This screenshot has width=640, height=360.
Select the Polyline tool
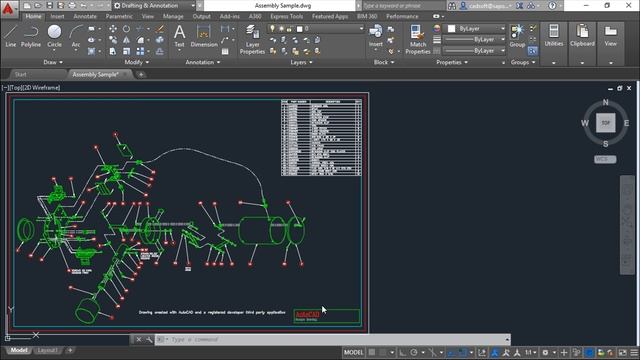31,36
